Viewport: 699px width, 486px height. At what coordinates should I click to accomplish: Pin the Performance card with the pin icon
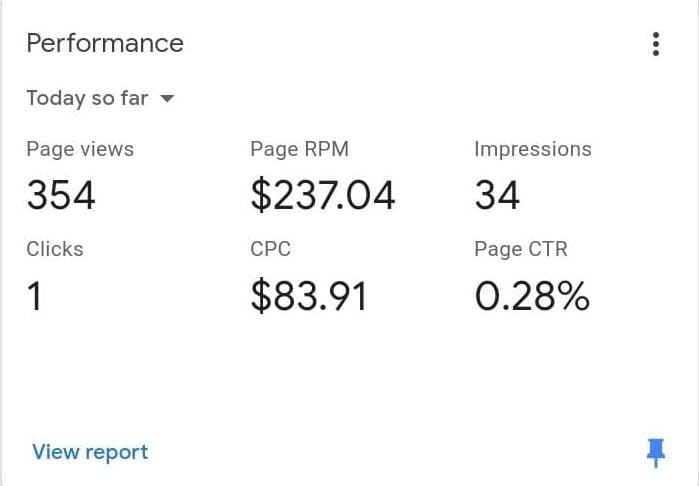point(656,454)
